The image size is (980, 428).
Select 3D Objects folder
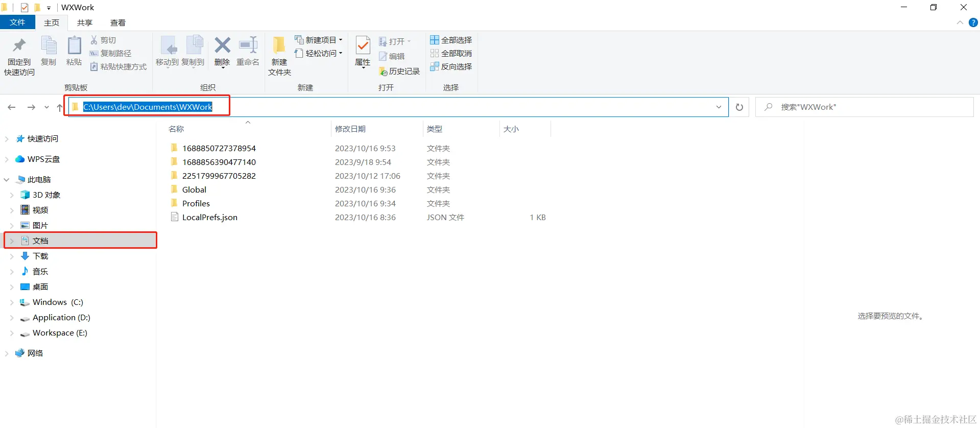(x=46, y=195)
